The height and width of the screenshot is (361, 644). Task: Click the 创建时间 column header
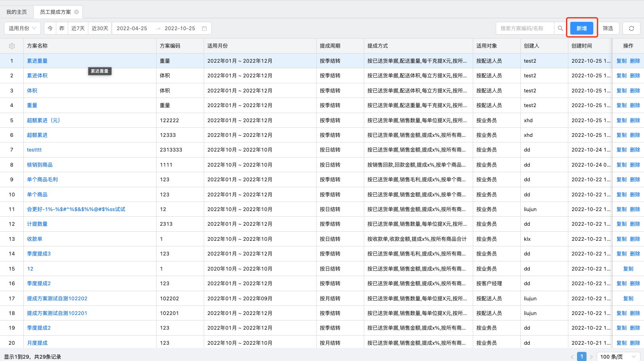point(590,46)
